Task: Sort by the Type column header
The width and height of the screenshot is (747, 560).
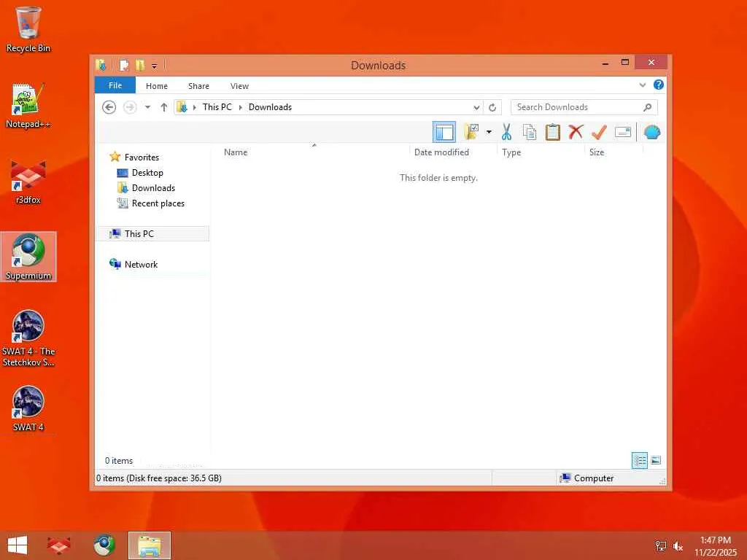Action: (511, 152)
